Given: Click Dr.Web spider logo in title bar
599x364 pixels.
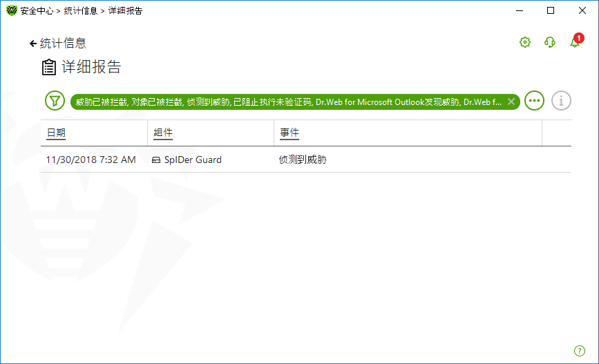Looking at the screenshot, I should click(12, 10).
